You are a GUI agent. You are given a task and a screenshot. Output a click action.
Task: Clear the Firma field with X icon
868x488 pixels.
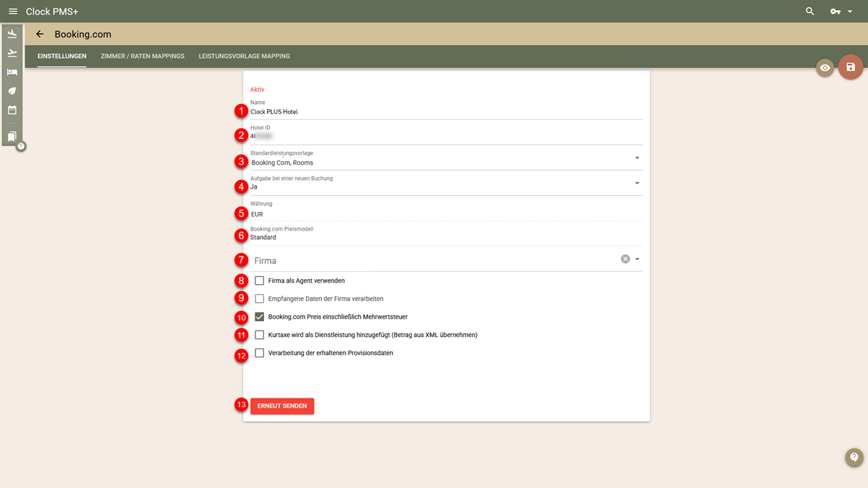pos(625,259)
